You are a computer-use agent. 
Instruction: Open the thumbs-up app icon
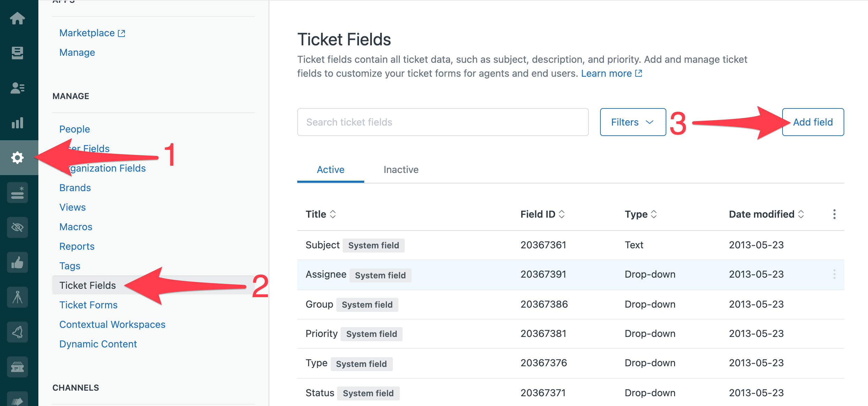pos(17,262)
